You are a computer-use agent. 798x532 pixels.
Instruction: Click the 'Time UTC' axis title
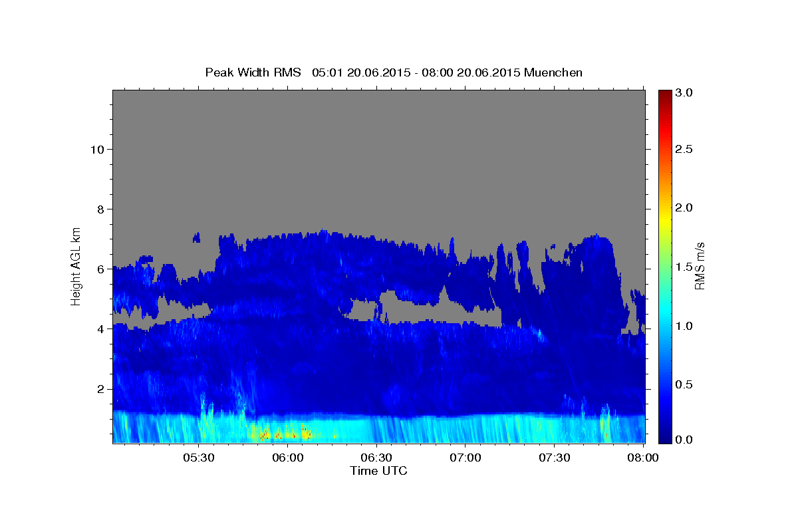click(378, 471)
